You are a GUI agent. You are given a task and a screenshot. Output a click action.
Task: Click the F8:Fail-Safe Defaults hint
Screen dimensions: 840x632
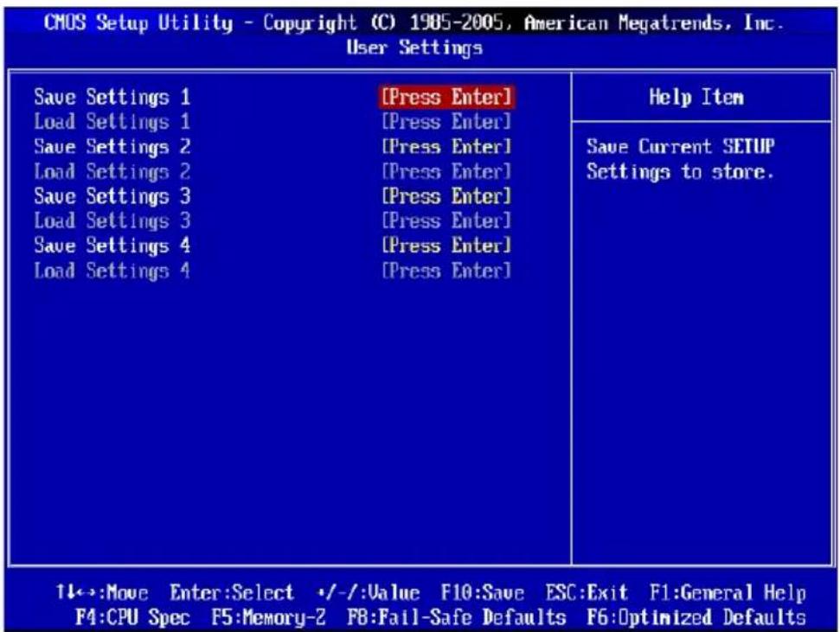(457, 617)
